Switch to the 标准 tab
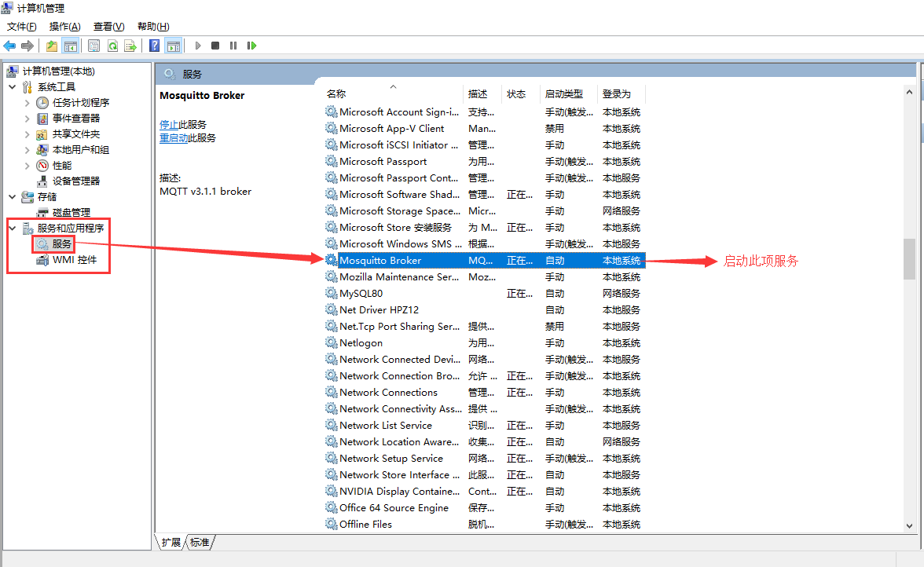This screenshot has width=924, height=567. click(200, 542)
